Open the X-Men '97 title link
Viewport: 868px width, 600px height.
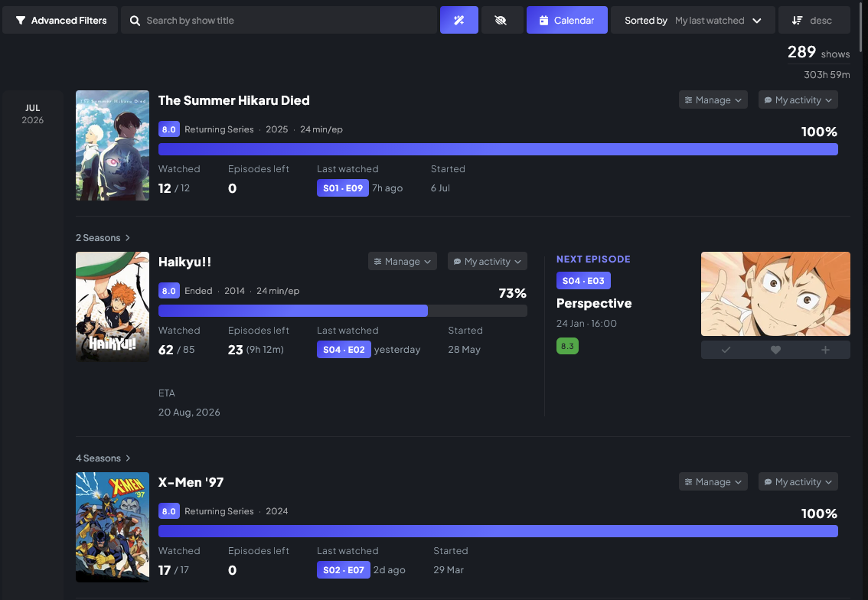(191, 482)
